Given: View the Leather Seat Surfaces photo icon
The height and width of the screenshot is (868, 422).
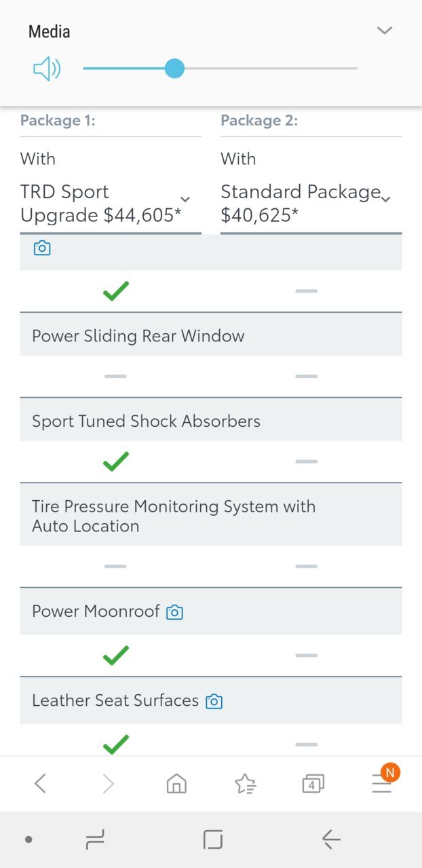Looking at the screenshot, I should click(x=214, y=701).
